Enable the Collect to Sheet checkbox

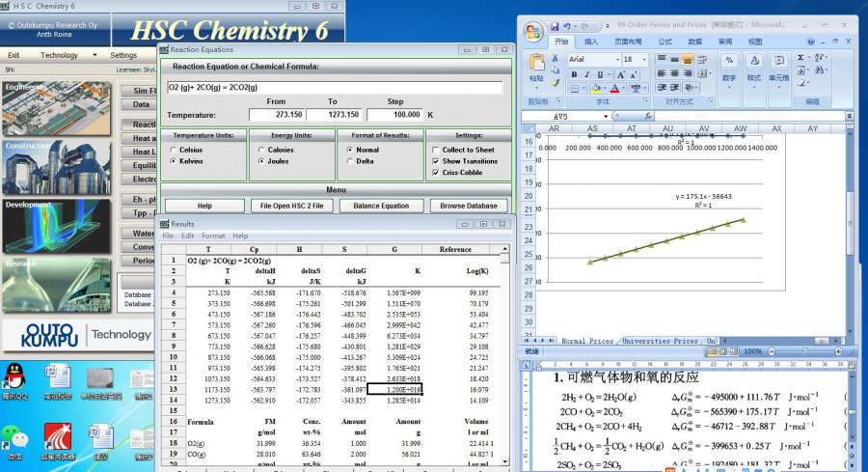click(x=436, y=150)
